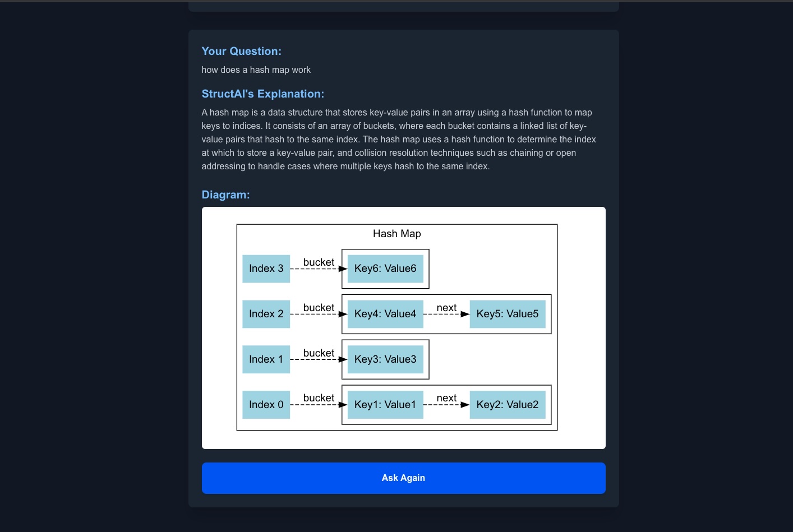793x532 pixels.
Task: Click the next label after Key4: Value4
Action: coord(446,308)
